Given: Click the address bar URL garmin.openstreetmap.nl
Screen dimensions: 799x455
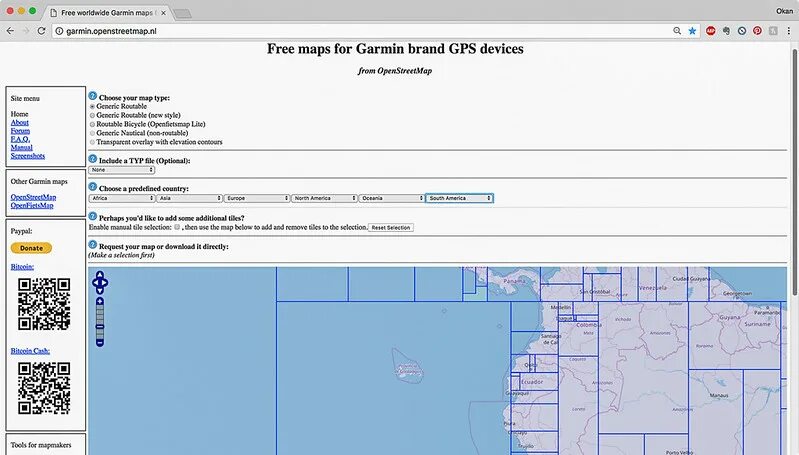Looking at the screenshot, I should [111, 31].
